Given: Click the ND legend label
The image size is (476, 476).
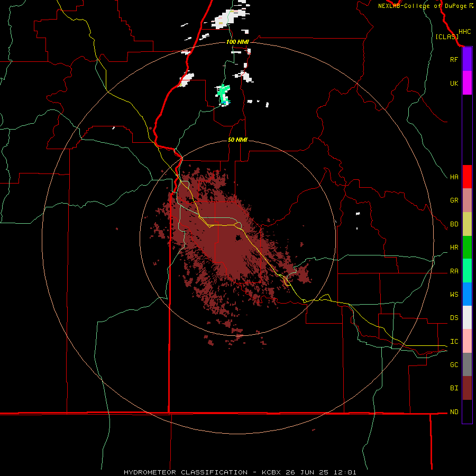Looking at the screenshot, I should click(x=454, y=412).
